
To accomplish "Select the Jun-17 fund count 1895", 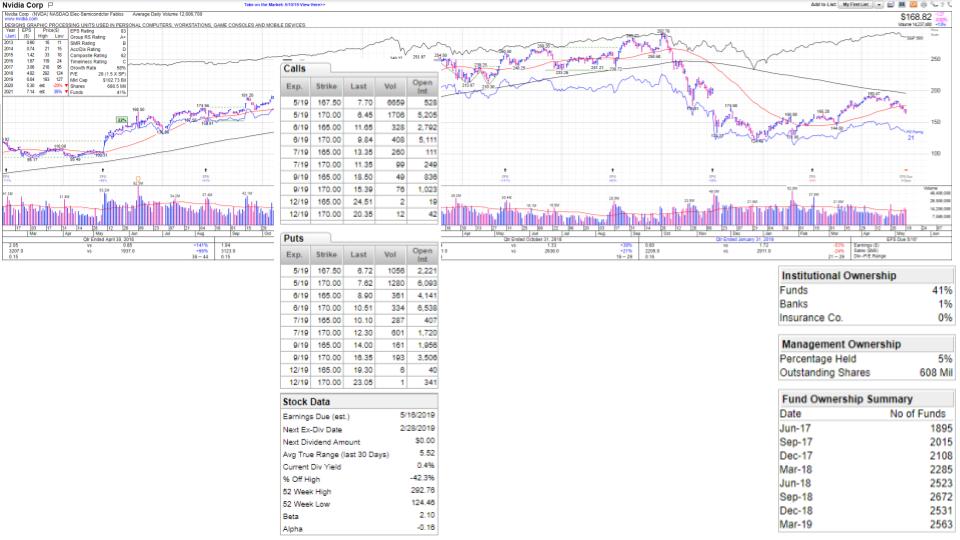I will 942,429.
